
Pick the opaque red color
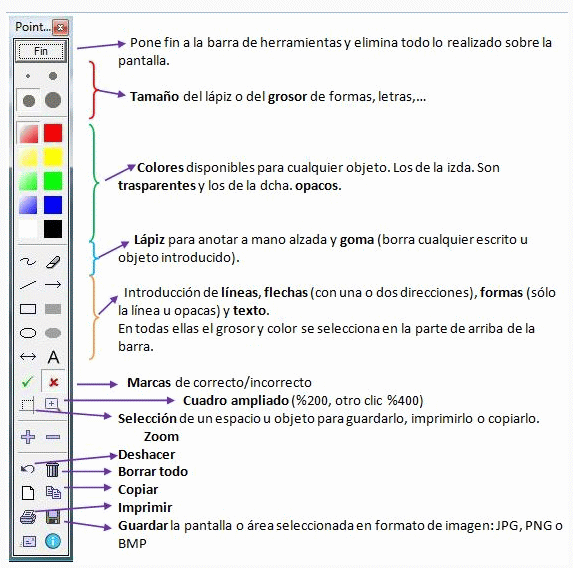pos(53,133)
